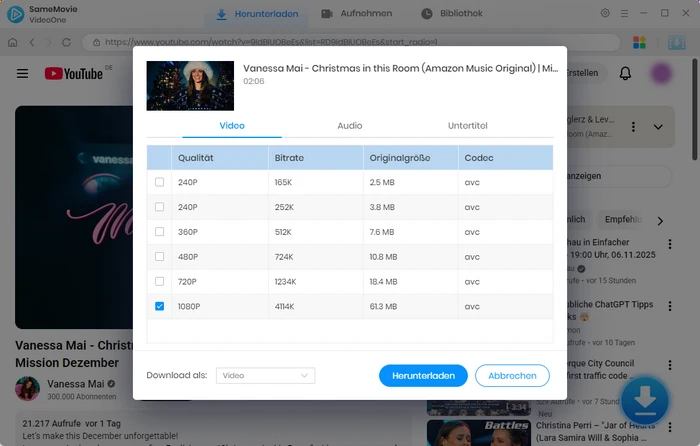Tick the 360P quality checkbox
The height and width of the screenshot is (446, 700).
tap(160, 232)
